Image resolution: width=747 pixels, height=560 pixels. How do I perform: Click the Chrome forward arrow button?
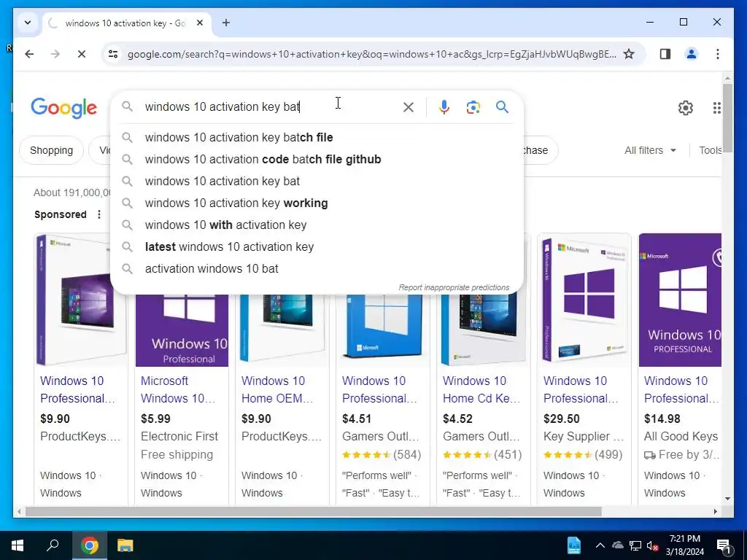click(55, 54)
